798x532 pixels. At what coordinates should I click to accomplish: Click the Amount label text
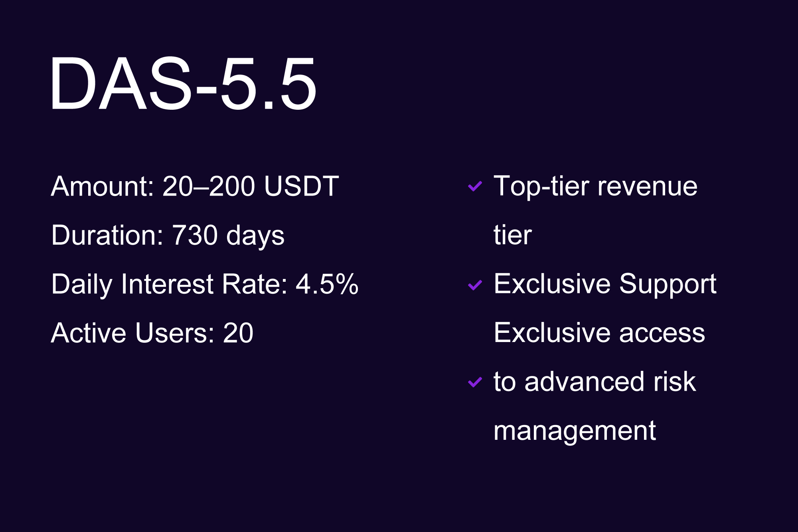[103, 186]
